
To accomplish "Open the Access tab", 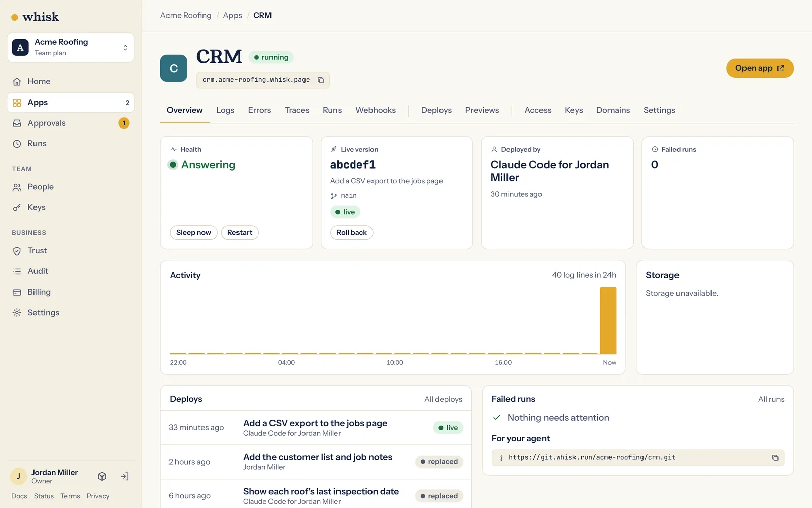I will [x=538, y=110].
